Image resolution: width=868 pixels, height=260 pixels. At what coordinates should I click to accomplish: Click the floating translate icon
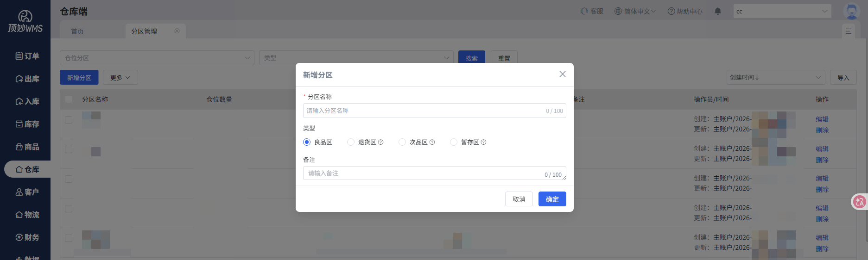[x=860, y=202]
